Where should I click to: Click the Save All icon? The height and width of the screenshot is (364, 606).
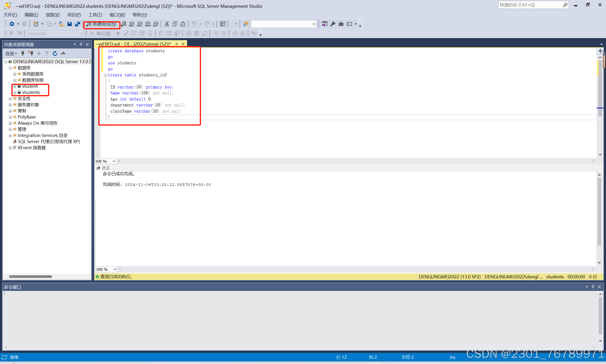pos(78,24)
